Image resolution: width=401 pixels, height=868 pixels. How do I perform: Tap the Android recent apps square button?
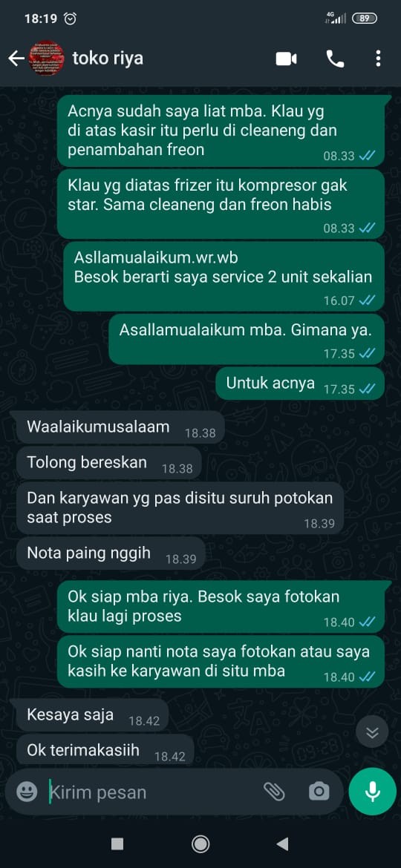click(x=117, y=844)
